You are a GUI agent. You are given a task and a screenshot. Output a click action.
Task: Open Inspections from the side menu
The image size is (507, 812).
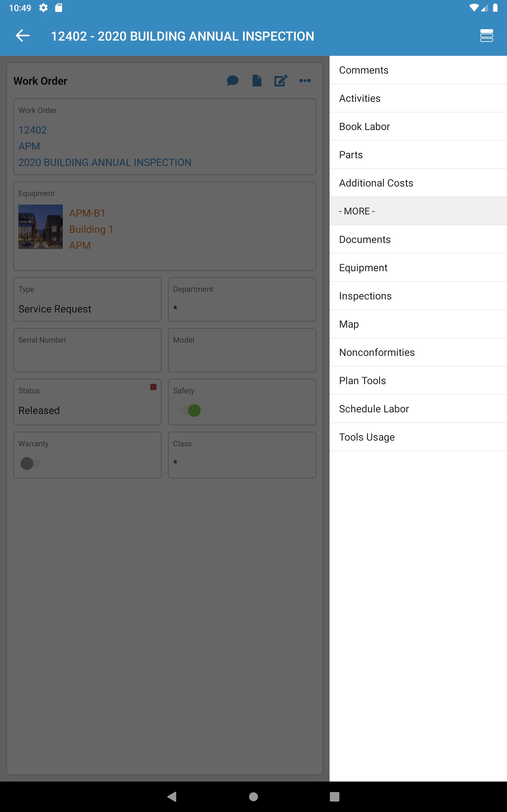point(365,296)
